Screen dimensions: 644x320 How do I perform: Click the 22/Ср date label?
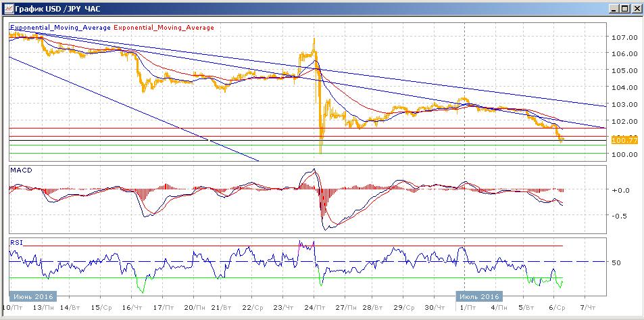pos(253,308)
